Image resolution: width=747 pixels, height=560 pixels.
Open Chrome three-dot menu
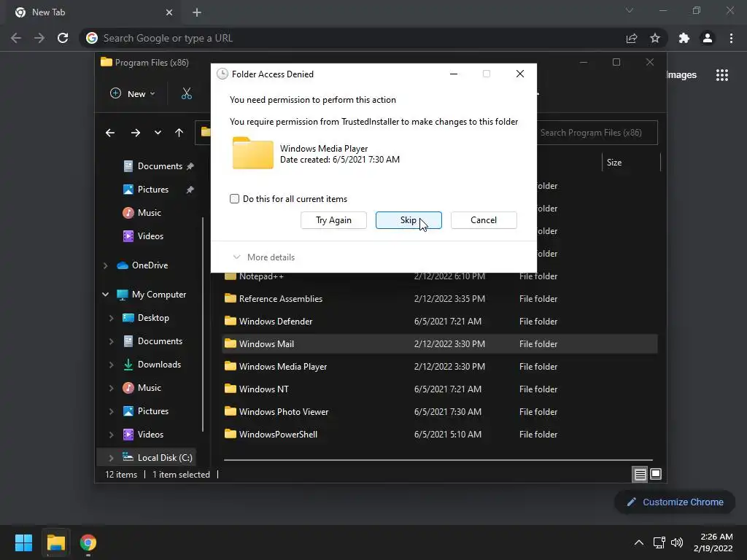(x=731, y=38)
